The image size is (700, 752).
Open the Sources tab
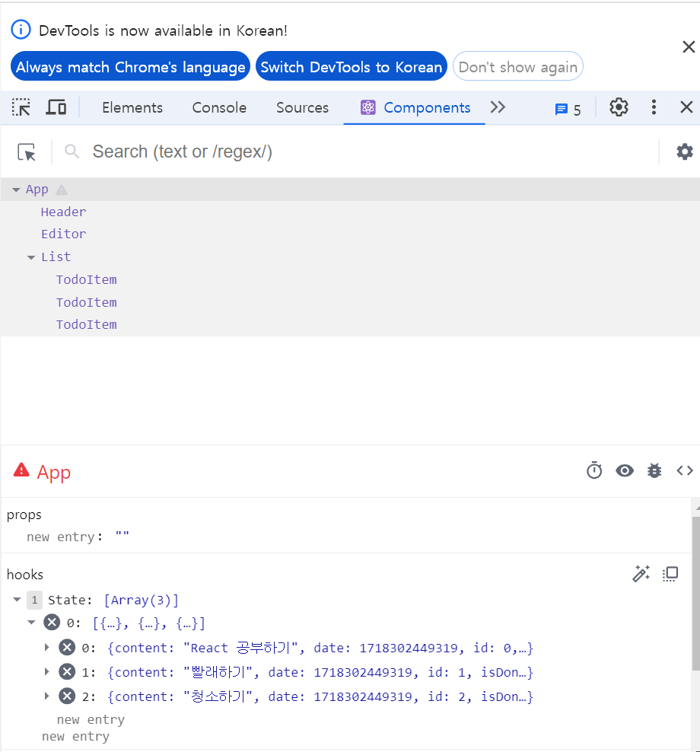pyautogui.click(x=303, y=107)
